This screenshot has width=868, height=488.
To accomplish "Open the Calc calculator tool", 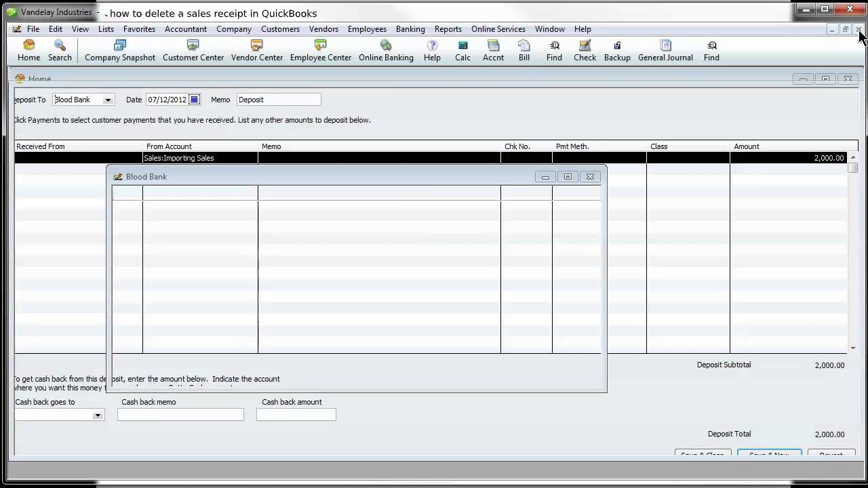I will [462, 50].
